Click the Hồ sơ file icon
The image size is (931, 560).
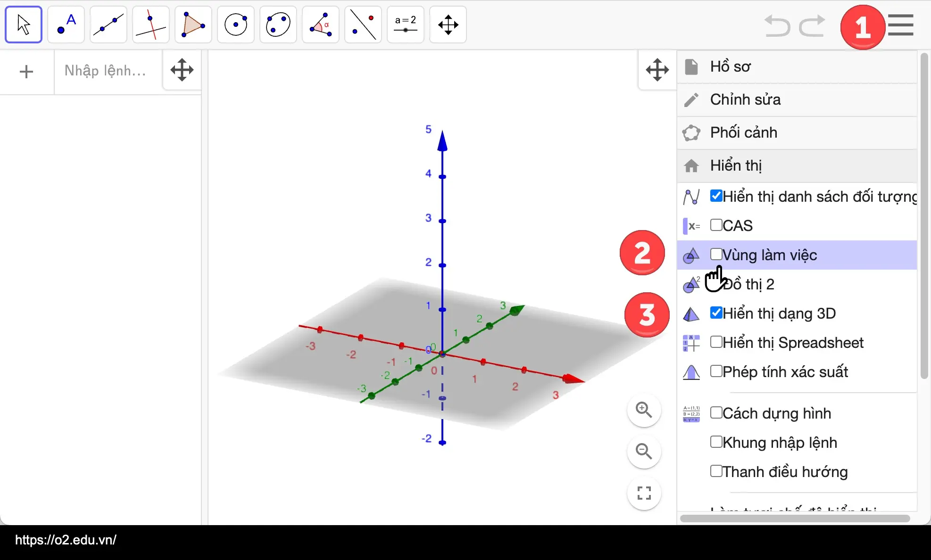(691, 67)
